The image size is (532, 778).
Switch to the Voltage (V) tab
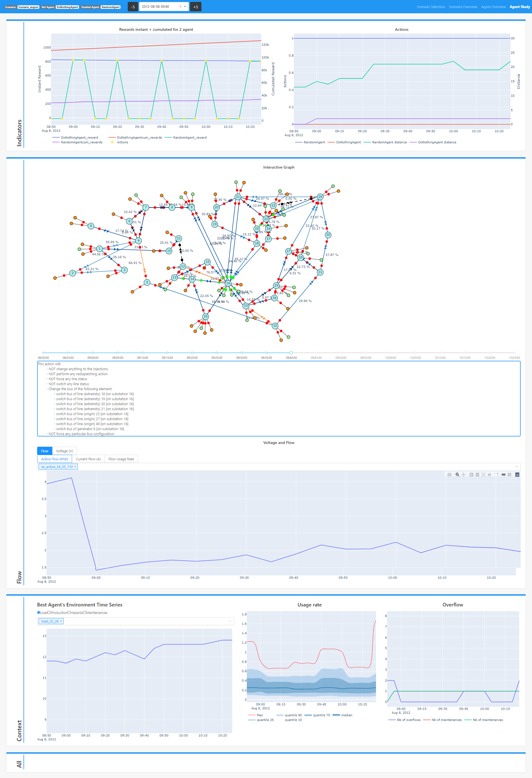(x=64, y=451)
